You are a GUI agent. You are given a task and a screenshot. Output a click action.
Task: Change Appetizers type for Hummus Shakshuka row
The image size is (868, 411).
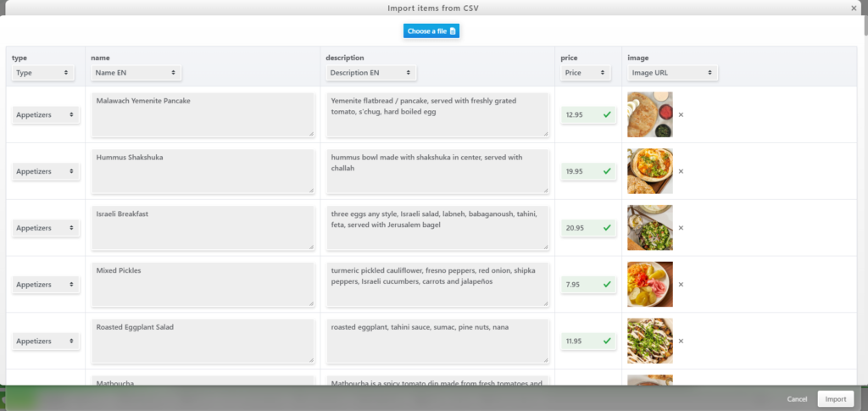(x=46, y=171)
